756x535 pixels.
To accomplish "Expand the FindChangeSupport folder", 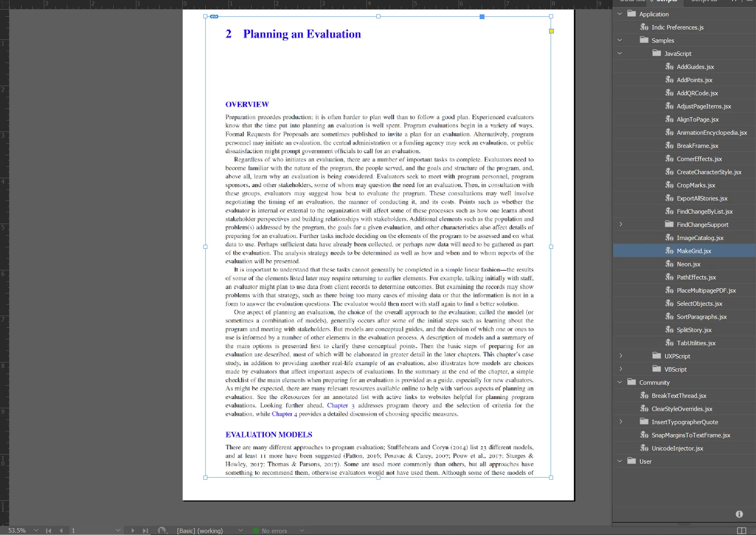I will point(621,224).
